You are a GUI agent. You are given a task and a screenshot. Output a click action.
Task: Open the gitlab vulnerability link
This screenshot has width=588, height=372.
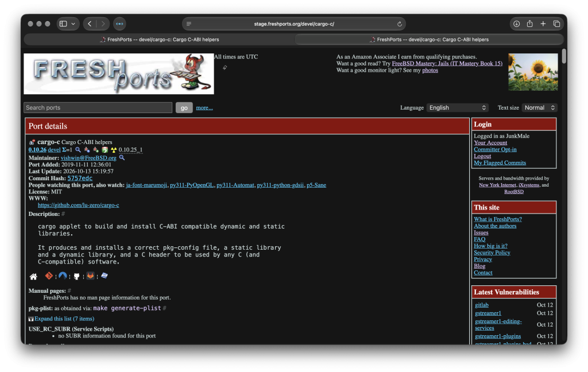(482, 305)
